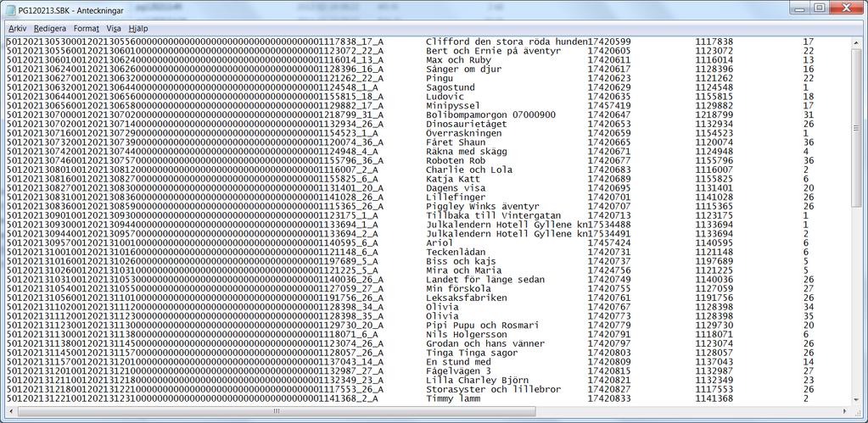Click the text 'Bert och Ernie på äventyr'
This screenshot has width=868, height=423.
point(493,50)
